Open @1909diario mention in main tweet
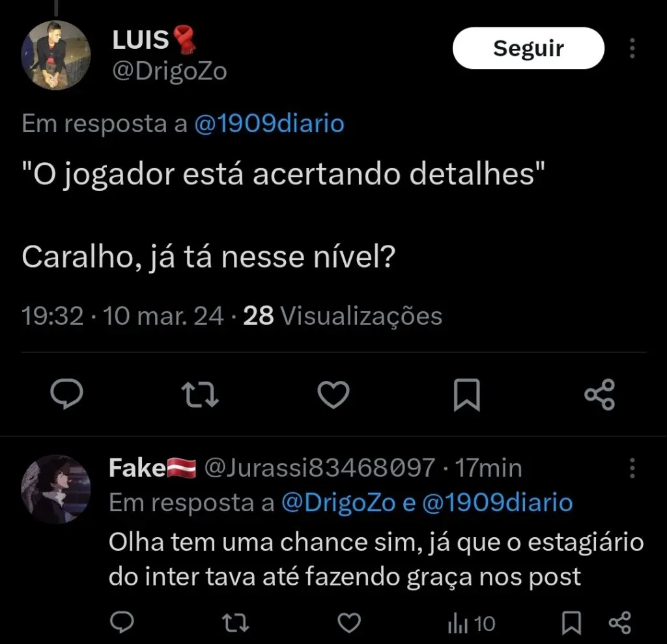Viewport: 667px width, 644px height. tap(269, 123)
